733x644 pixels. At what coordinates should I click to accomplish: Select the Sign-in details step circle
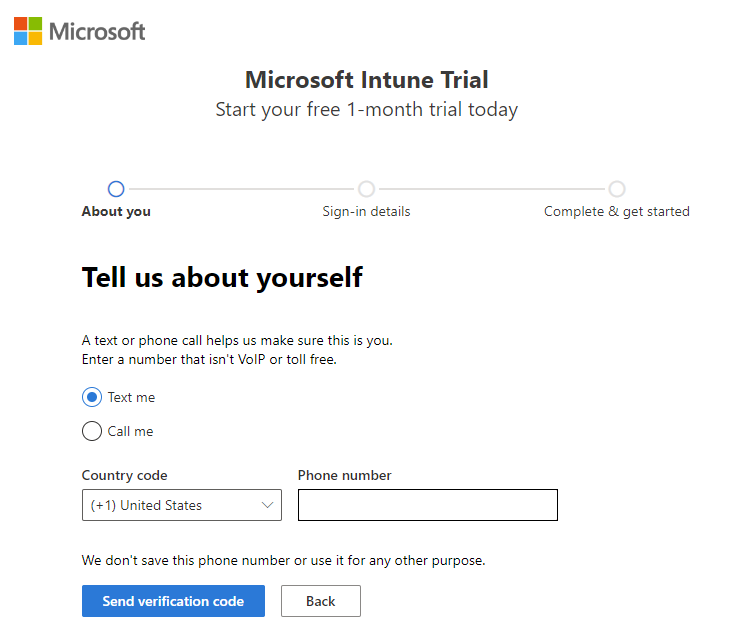click(x=366, y=189)
